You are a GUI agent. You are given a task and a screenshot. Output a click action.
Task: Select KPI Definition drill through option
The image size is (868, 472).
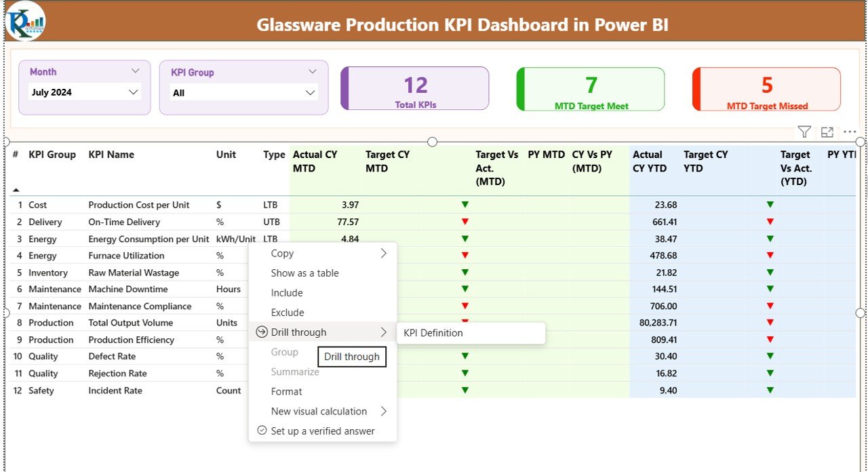click(433, 333)
